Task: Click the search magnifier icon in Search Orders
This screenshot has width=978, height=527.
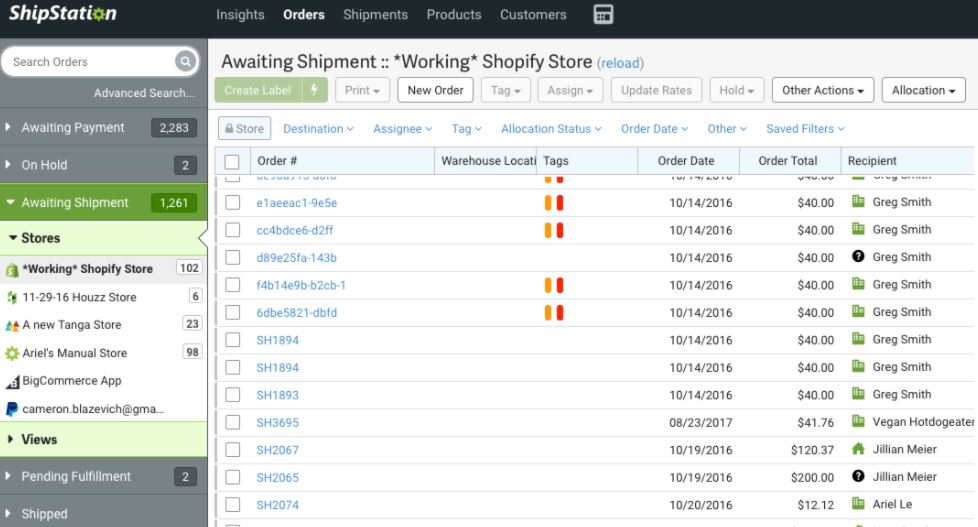Action: [x=185, y=61]
